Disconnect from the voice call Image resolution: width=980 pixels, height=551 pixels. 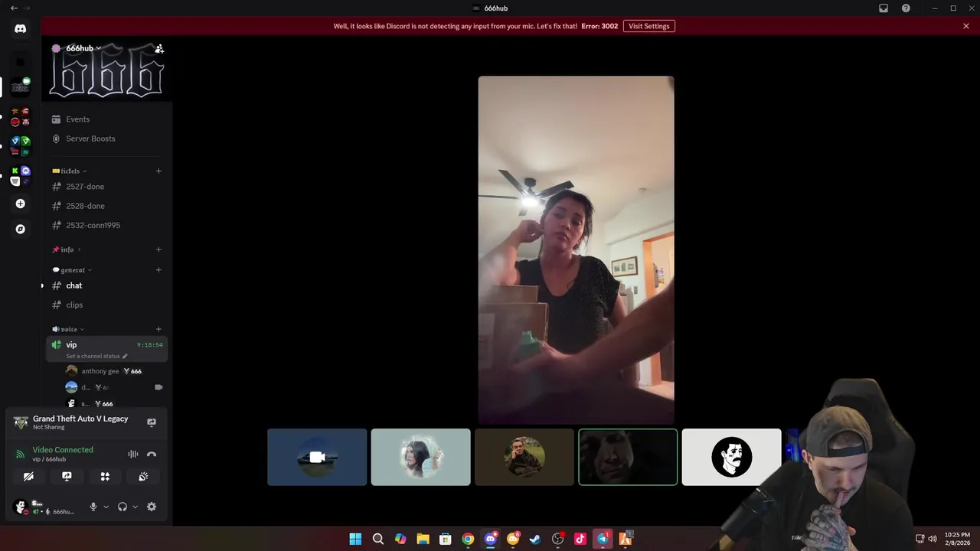click(152, 454)
